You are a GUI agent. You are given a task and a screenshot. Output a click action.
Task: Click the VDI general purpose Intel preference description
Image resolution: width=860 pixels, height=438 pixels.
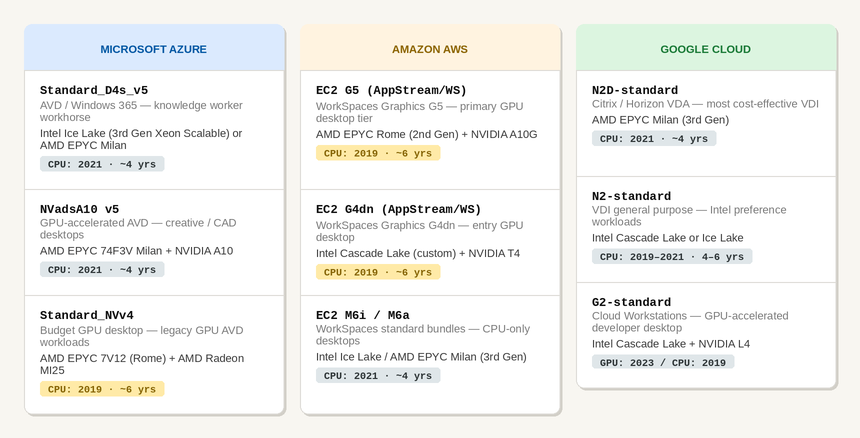click(x=689, y=216)
